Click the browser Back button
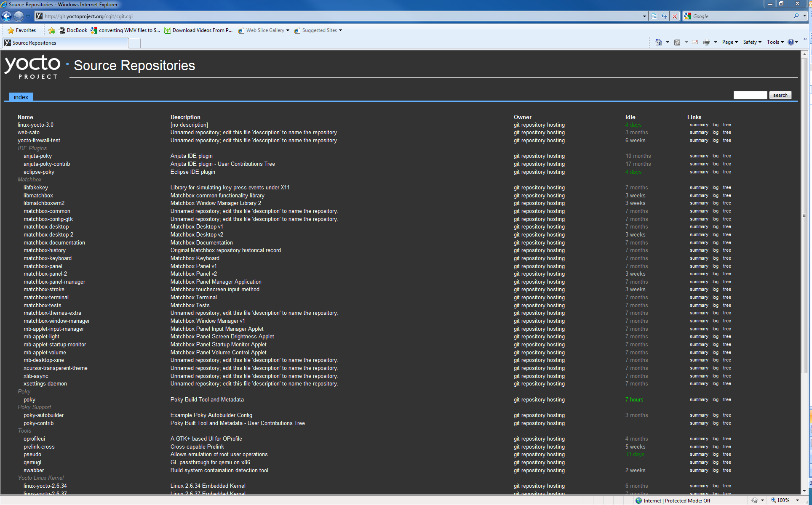Viewport: 812px width, 505px height. click(7, 16)
